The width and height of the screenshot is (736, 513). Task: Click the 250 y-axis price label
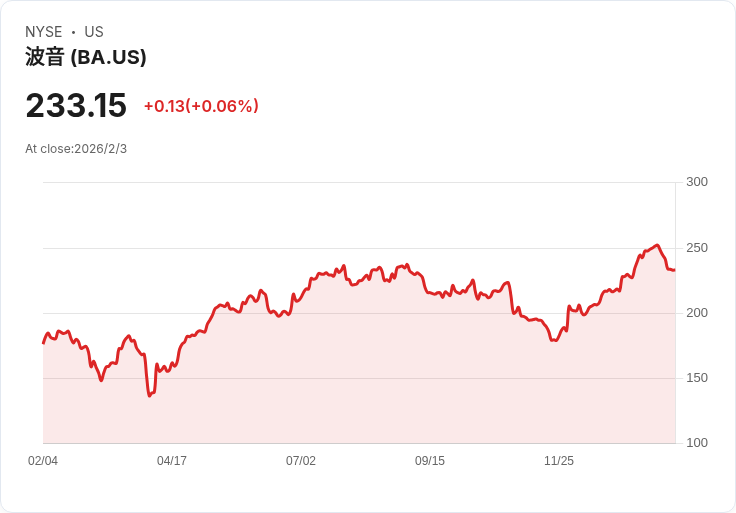click(x=697, y=248)
